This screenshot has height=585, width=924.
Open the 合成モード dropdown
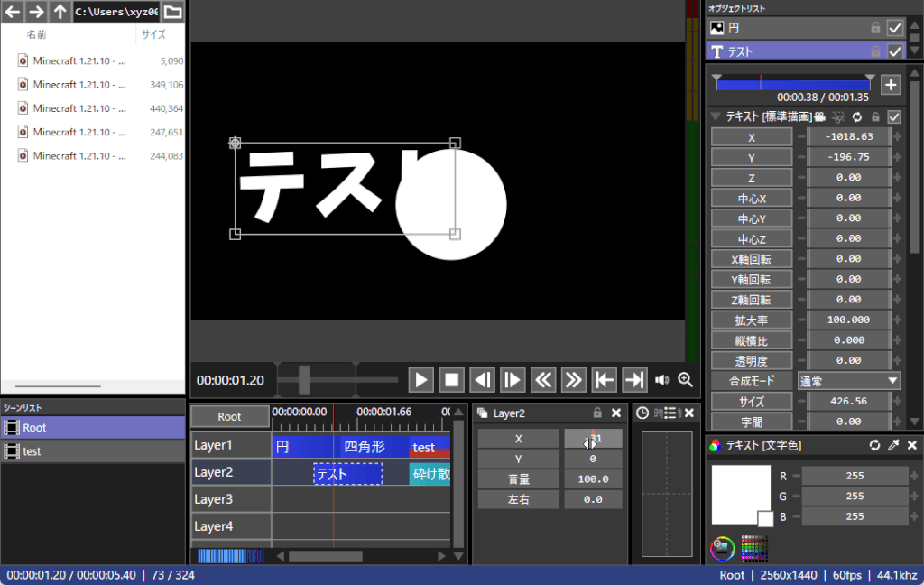[x=849, y=381]
